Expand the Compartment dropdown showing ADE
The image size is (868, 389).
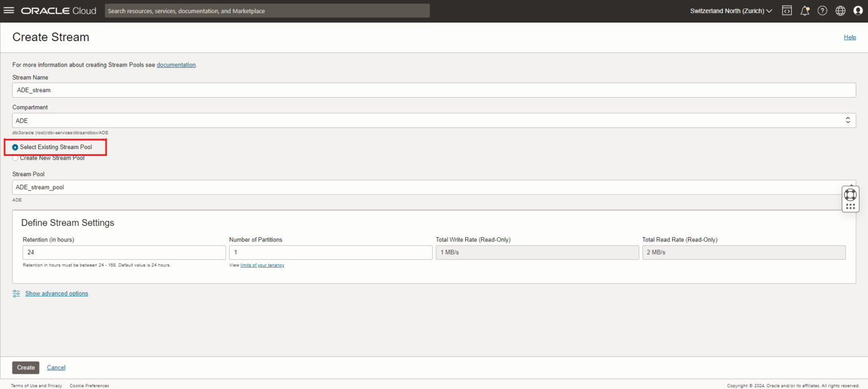433,120
